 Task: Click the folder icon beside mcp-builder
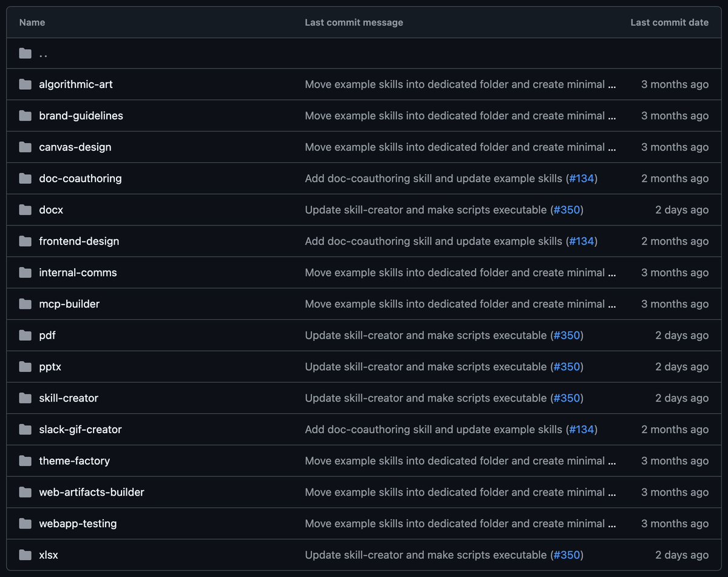pyautogui.click(x=25, y=304)
